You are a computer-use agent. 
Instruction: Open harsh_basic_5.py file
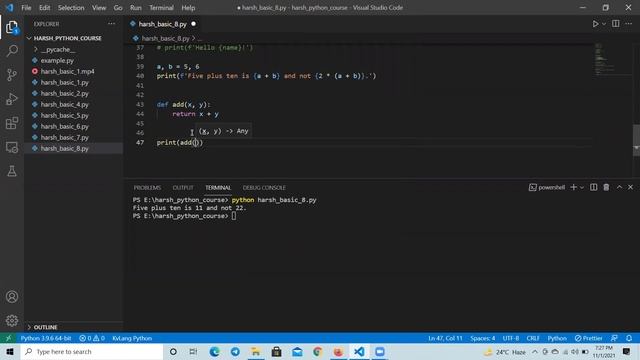(x=64, y=116)
